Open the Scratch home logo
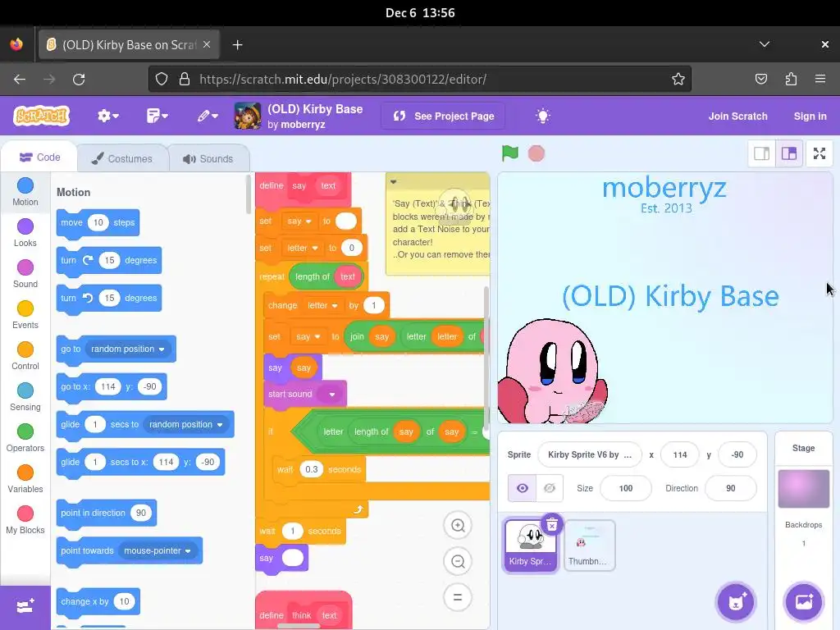 (x=41, y=116)
